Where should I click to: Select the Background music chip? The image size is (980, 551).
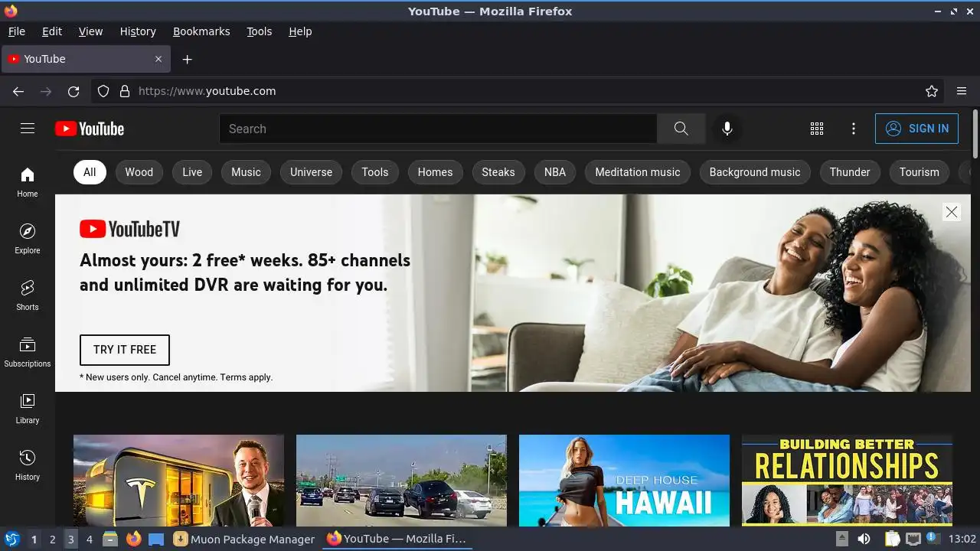(x=755, y=172)
